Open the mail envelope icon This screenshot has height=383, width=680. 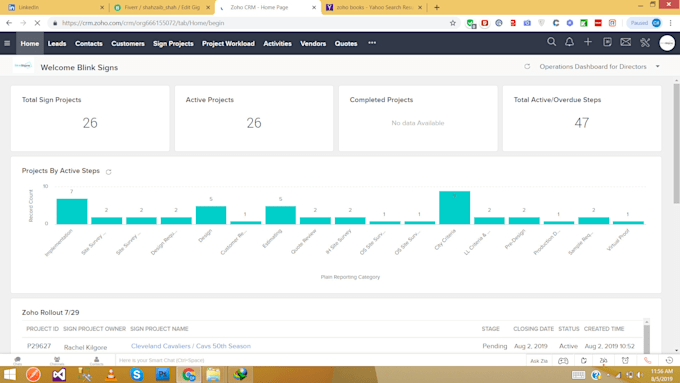point(625,42)
